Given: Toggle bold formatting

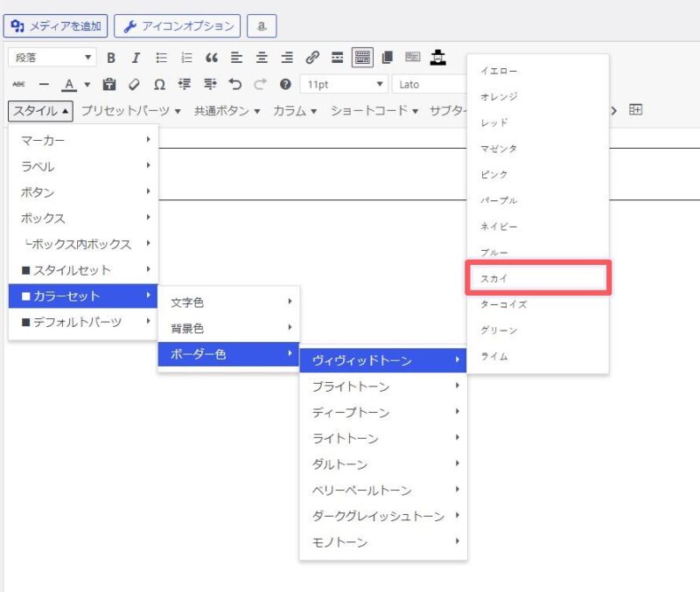Looking at the screenshot, I should [111, 58].
